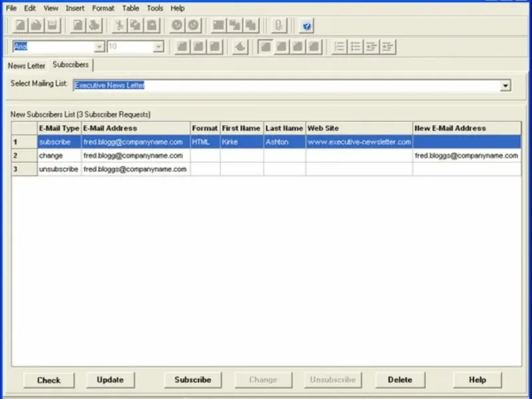
Task: Select the justify alignment icon
Action: pyautogui.click(x=314, y=47)
